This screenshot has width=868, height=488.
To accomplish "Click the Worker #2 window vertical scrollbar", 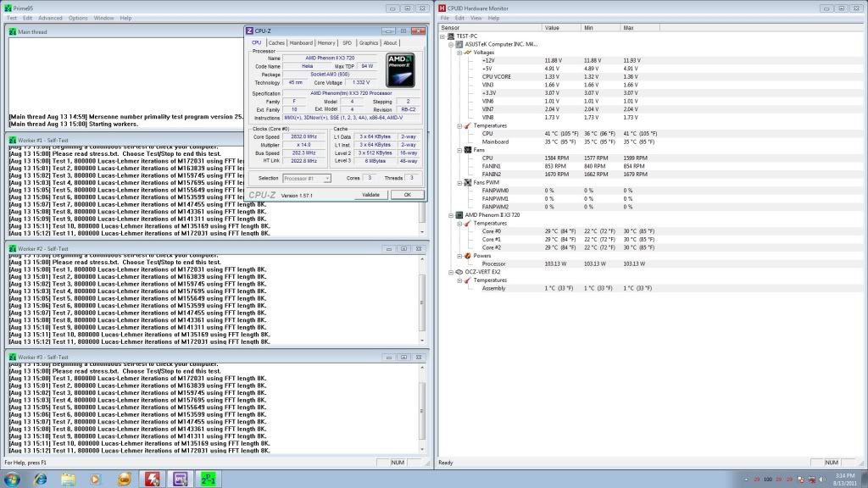I will point(422,300).
